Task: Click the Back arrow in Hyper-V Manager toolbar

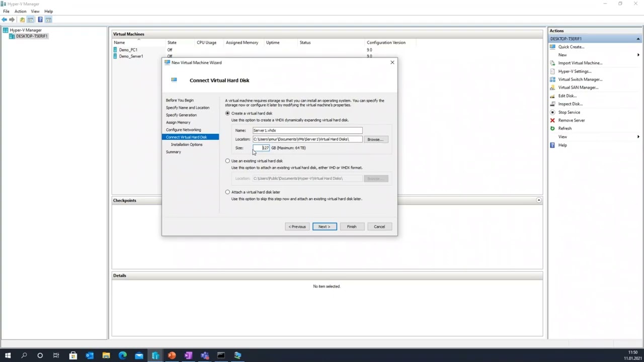Action: pos(5,20)
